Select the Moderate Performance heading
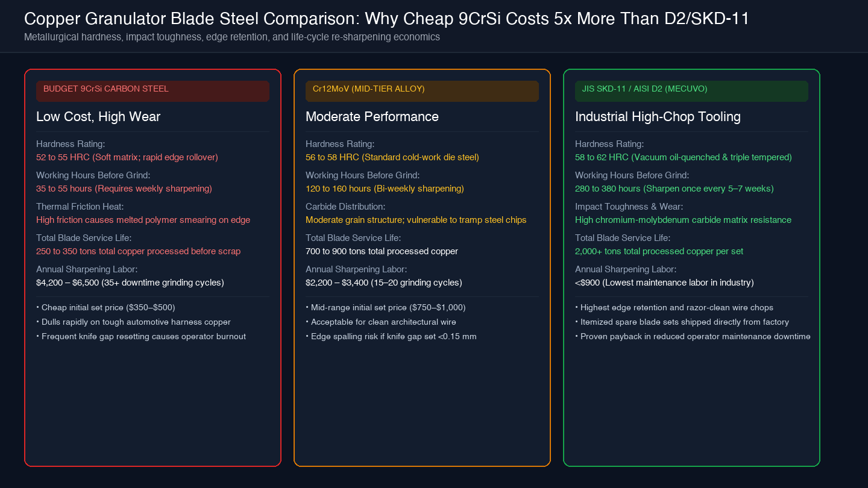This screenshot has width=868, height=488. coord(372,117)
